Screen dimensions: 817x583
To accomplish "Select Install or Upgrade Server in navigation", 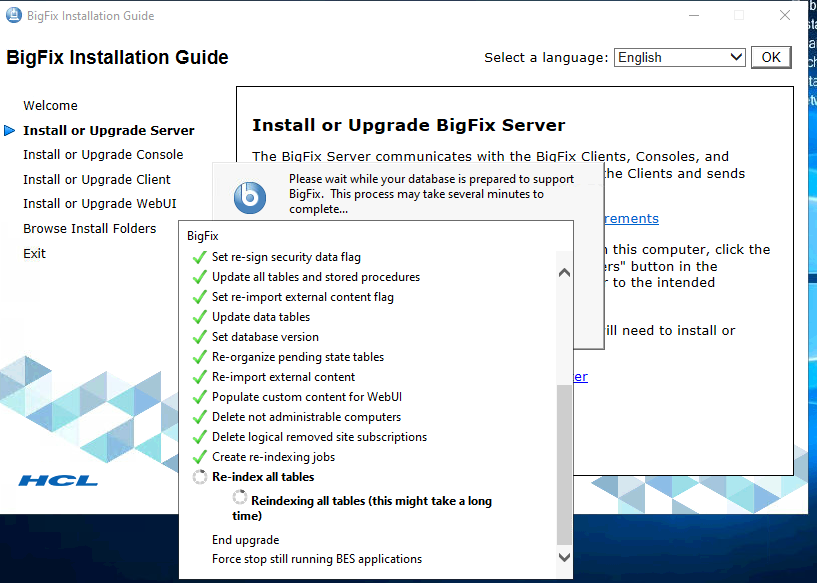I will click(x=109, y=130).
